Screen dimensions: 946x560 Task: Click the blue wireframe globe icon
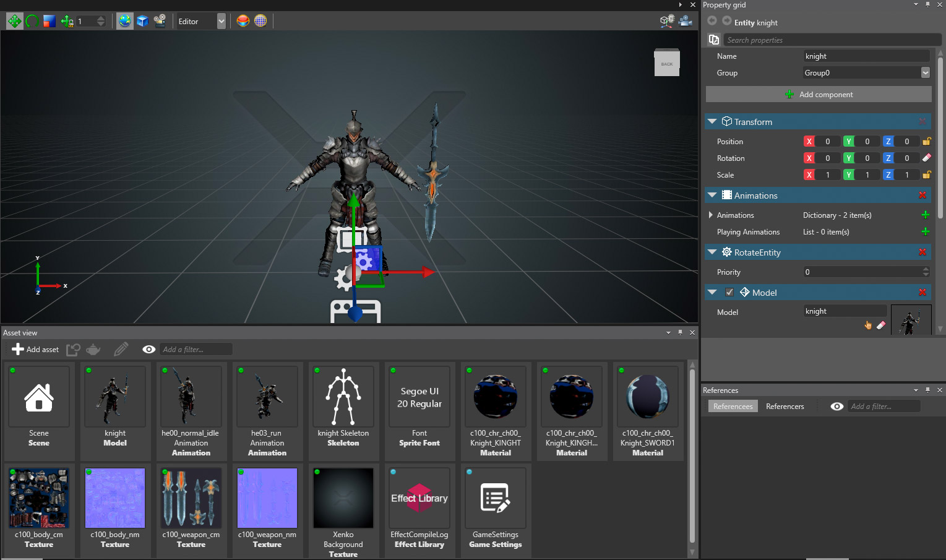(x=260, y=21)
